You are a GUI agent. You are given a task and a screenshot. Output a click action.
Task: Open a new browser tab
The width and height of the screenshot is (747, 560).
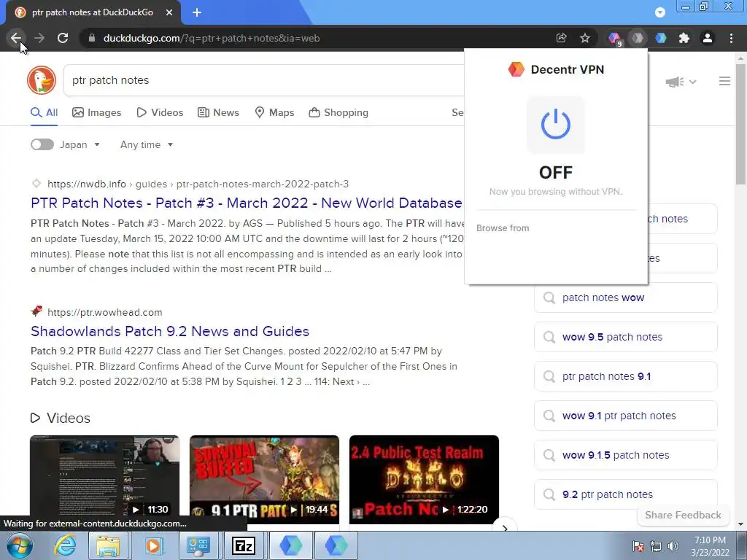[197, 12]
